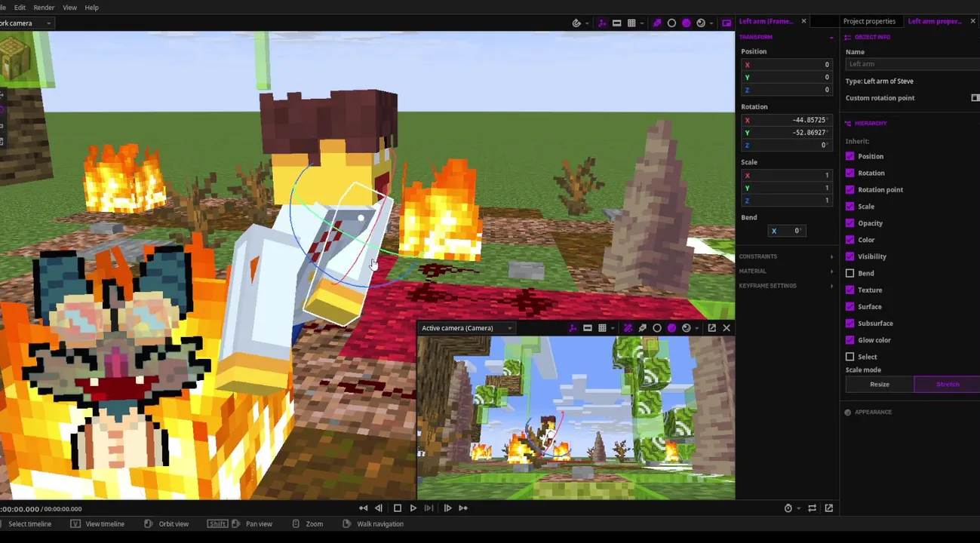Image resolution: width=980 pixels, height=543 pixels.
Task: Toggle the Color inherit checkbox
Action: 850,240
